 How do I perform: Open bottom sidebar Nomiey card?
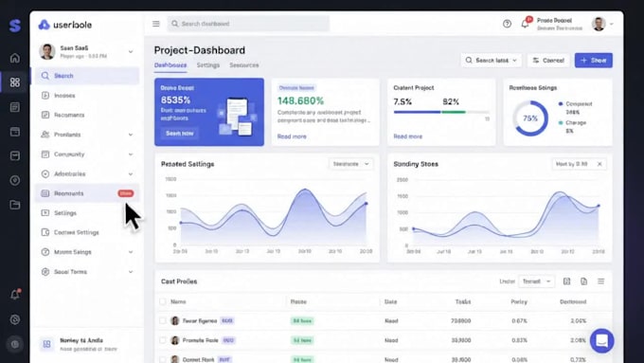coord(87,344)
